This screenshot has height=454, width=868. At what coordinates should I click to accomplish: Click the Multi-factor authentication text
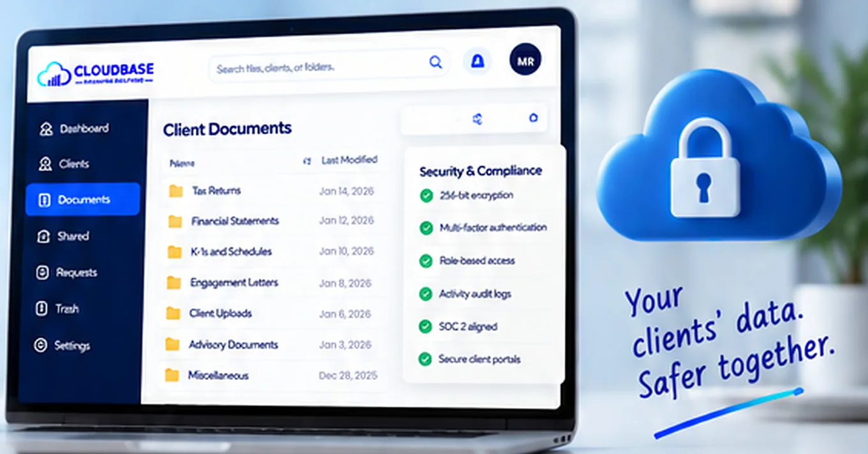(x=493, y=228)
